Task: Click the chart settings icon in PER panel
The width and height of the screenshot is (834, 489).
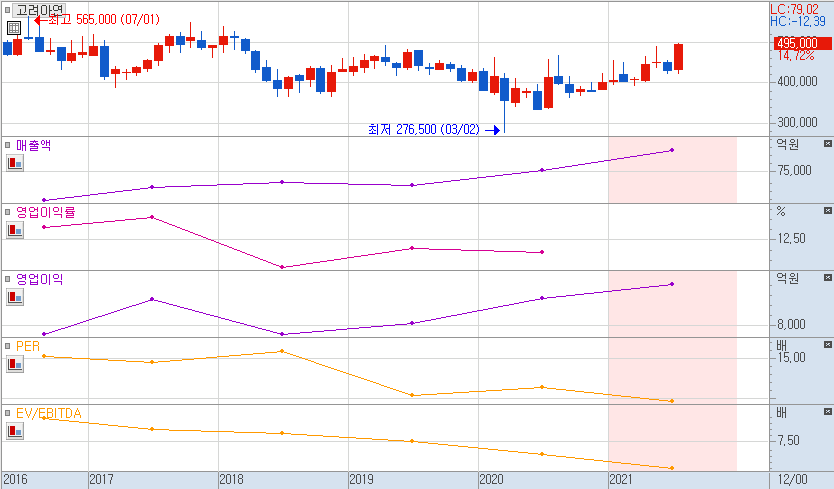Action: [x=15, y=364]
